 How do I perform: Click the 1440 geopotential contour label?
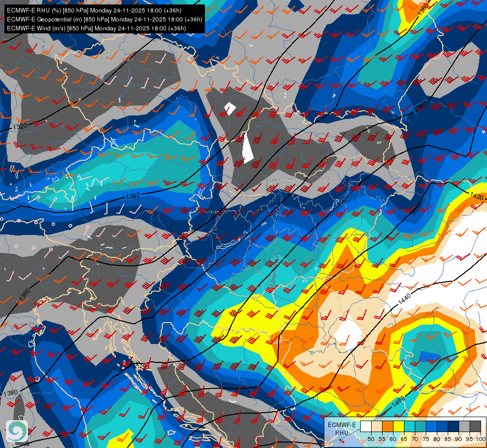[x=405, y=299]
